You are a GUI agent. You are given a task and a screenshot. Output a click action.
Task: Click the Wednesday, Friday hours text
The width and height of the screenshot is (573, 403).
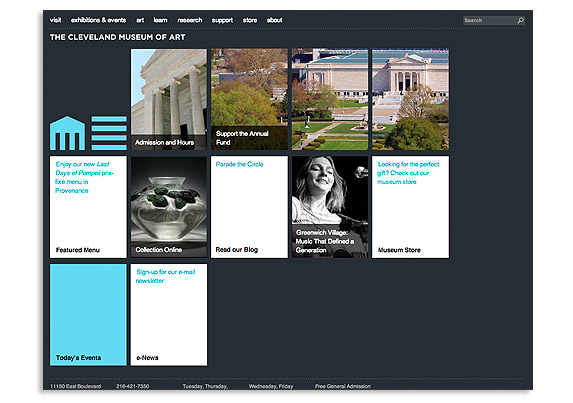click(x=271, y=386)
